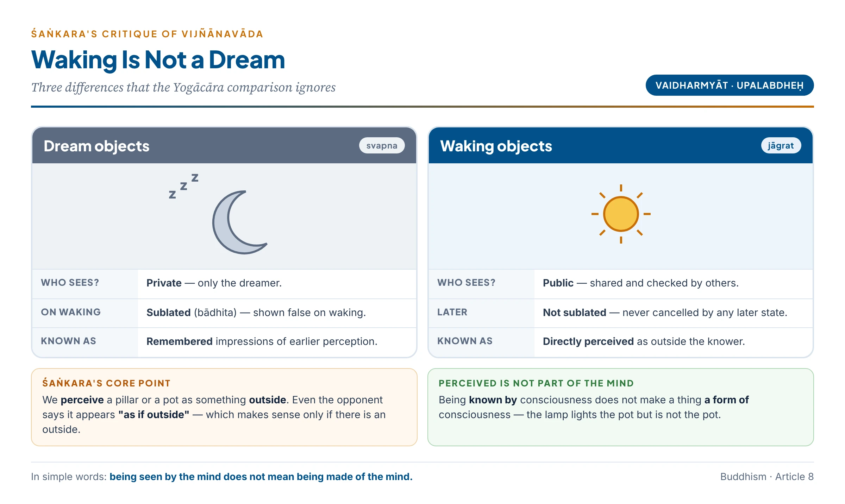This screenshot has height=504, width=845.
Task: Click the lamp and pot paragraph
Action: click(x=594, y=407)
